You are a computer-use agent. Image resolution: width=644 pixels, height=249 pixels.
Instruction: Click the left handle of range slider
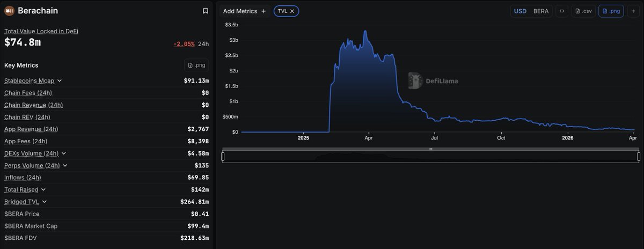click(x=223, y=156)
